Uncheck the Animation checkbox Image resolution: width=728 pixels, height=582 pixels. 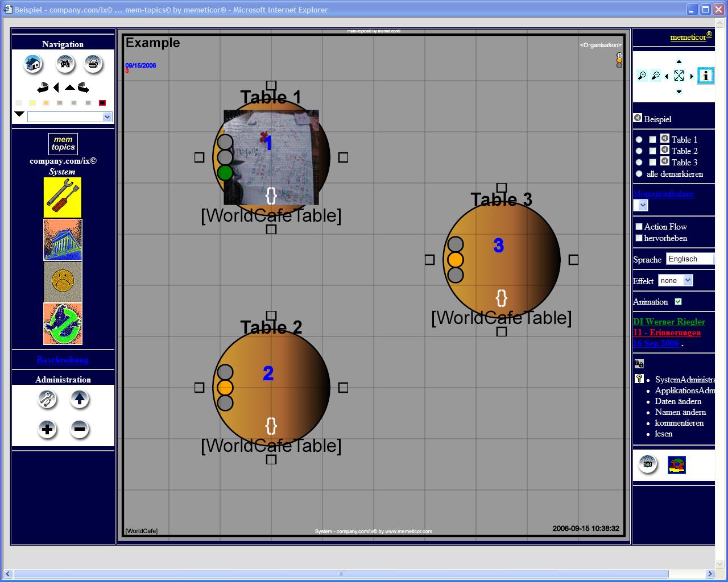pos(678,302)
